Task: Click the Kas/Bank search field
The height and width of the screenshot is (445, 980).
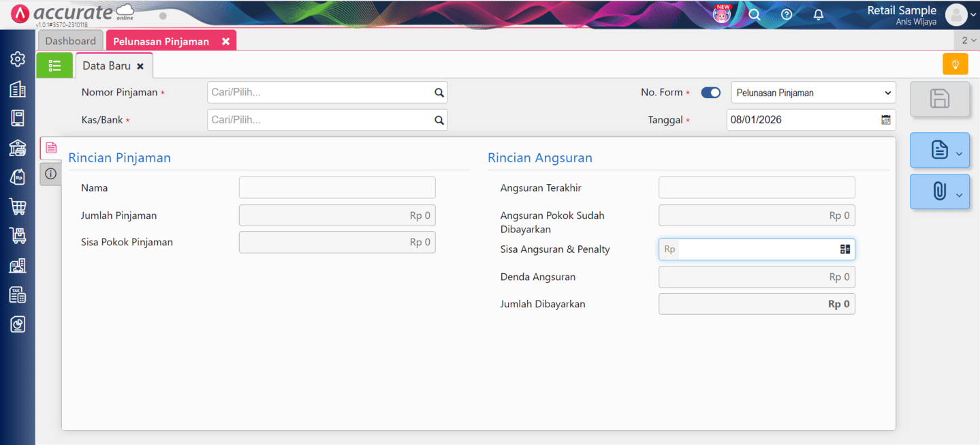Action: tap(328, 120)
